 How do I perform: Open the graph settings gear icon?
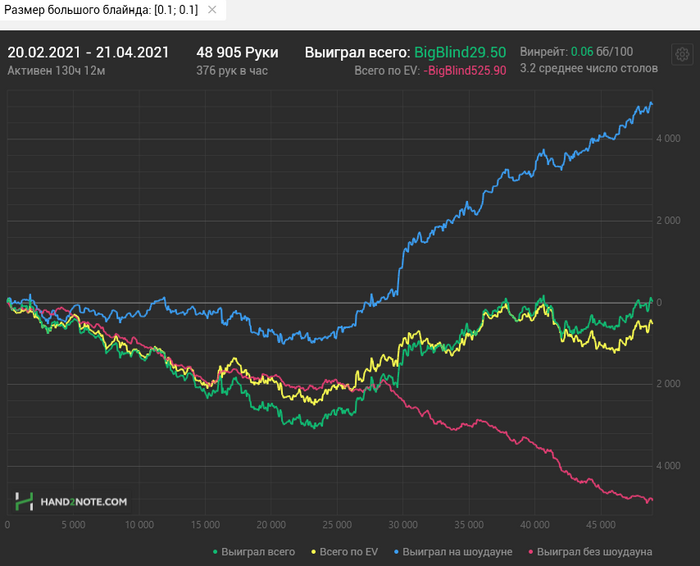tap(682, 54)
